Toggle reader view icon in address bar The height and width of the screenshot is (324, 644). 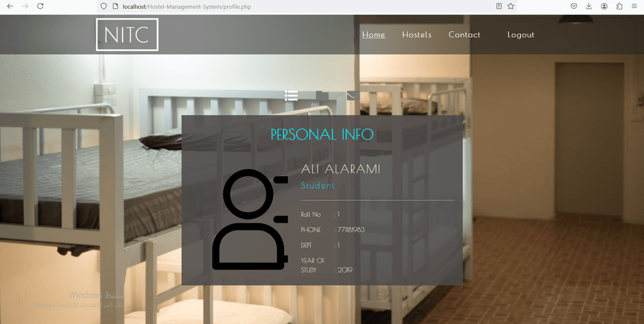[499, 6]
